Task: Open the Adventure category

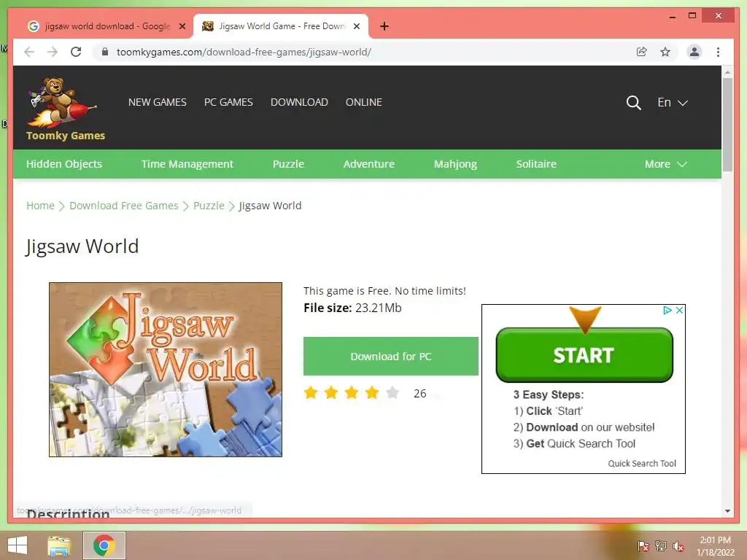Action: [x=369, y=164]
